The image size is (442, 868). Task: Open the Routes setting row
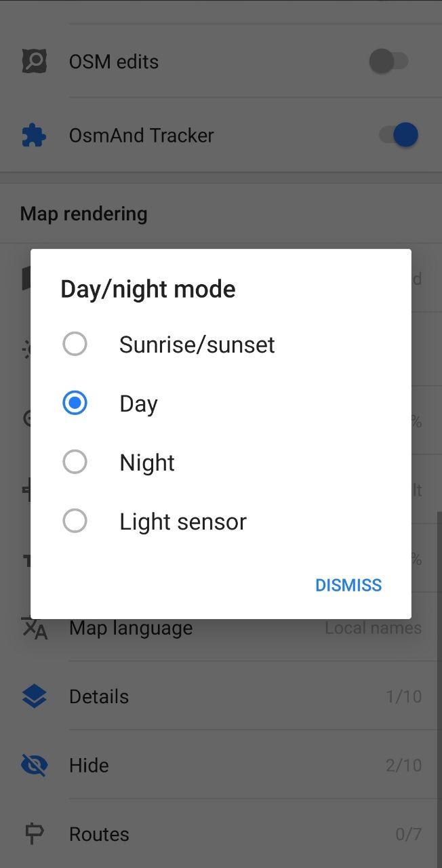tap(99, 834)
